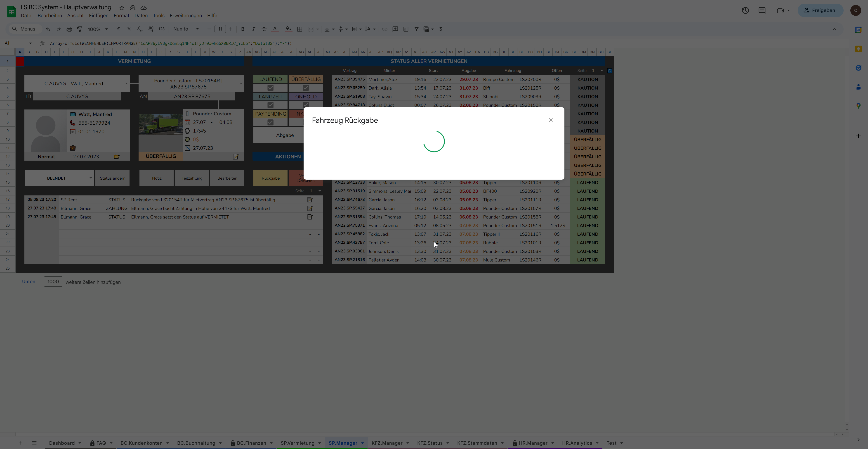Open the SP.Manager tab dropdown arrow

click(363, 443)
